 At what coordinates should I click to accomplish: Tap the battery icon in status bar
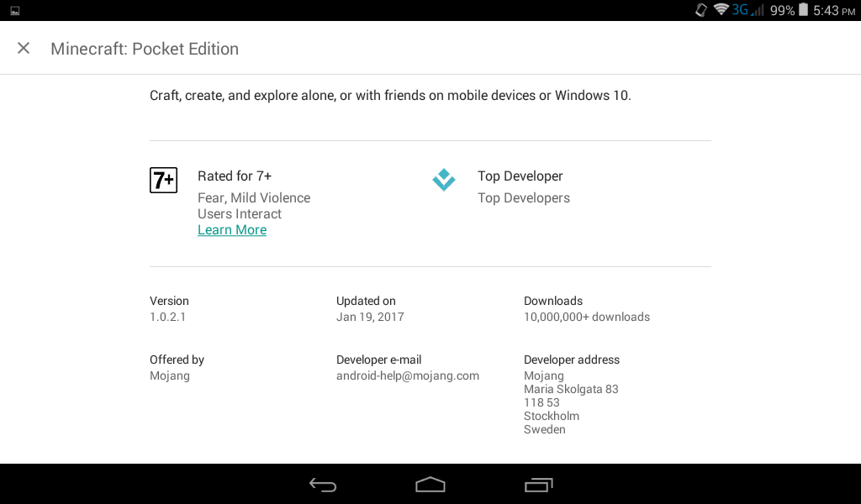point(803,10)
